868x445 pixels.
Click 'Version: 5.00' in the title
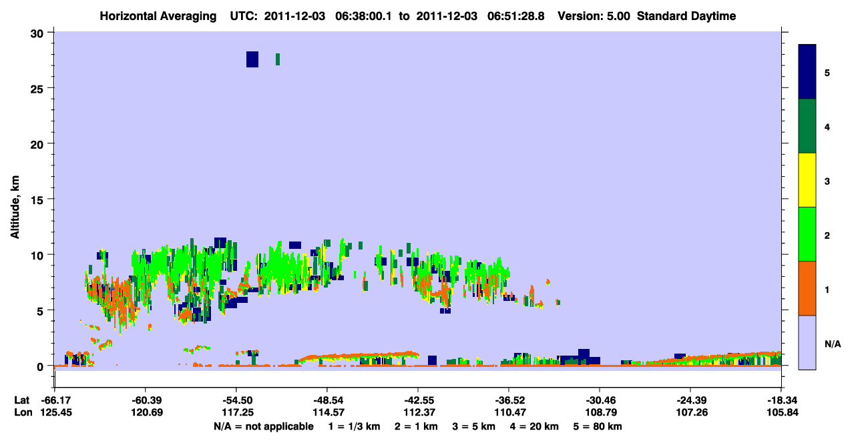coord(594,16)
